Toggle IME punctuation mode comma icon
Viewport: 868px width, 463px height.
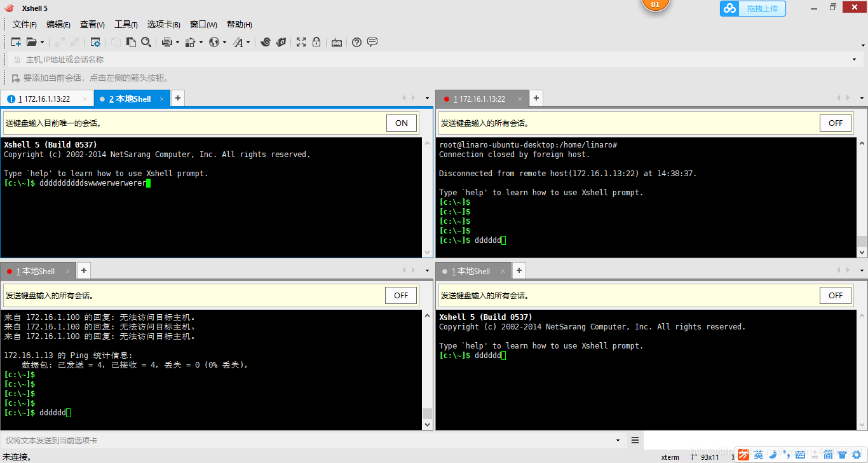[785, 455]
